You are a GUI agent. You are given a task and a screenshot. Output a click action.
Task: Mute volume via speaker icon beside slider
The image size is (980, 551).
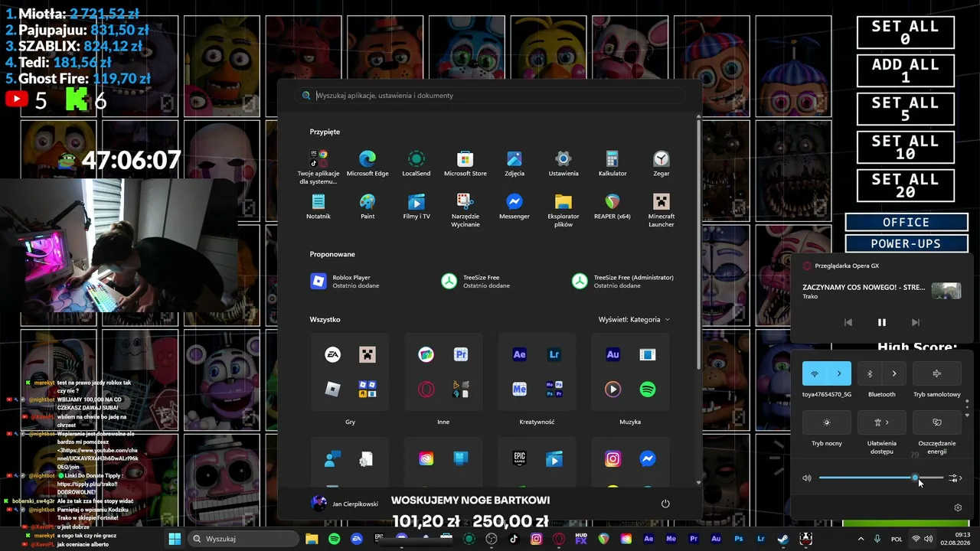pyautogui.click(x=807, y=478)
